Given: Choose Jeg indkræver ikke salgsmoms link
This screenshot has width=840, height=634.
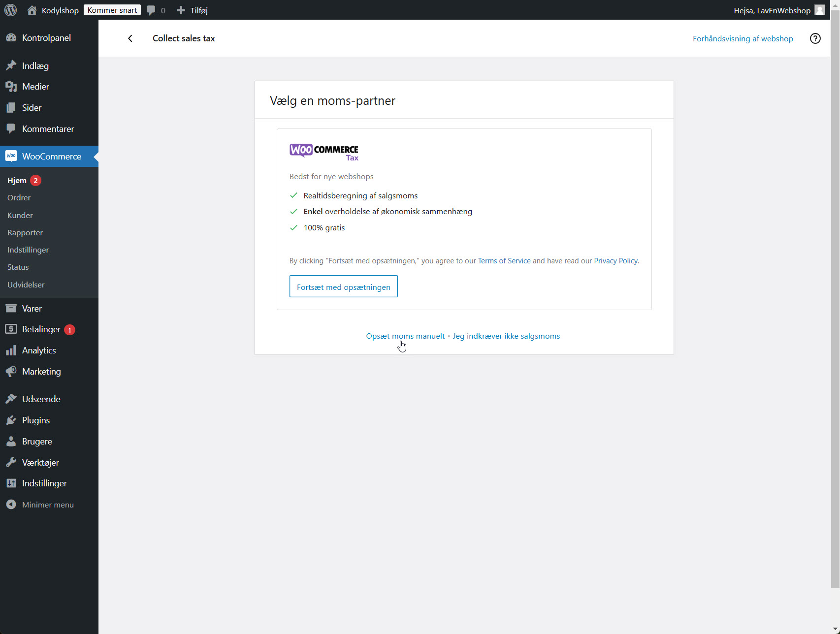Looking at the screenshot, I should click(506, 336).
